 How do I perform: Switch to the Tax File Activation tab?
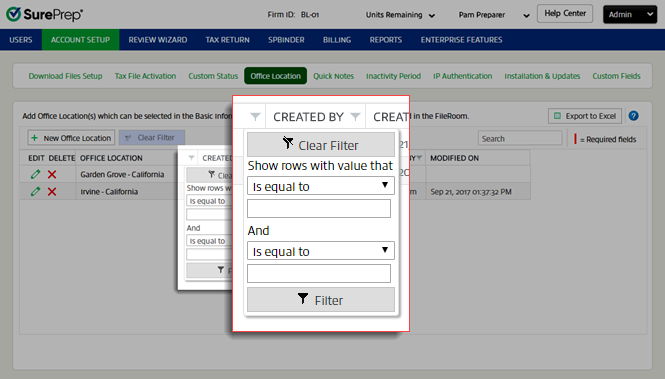145,76
